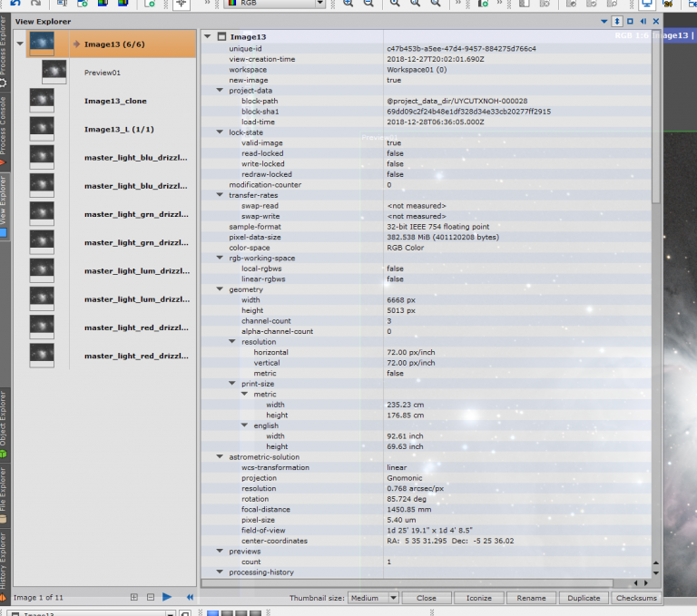
Task: Collapse the Image13 view tree node
Action: 208,37
